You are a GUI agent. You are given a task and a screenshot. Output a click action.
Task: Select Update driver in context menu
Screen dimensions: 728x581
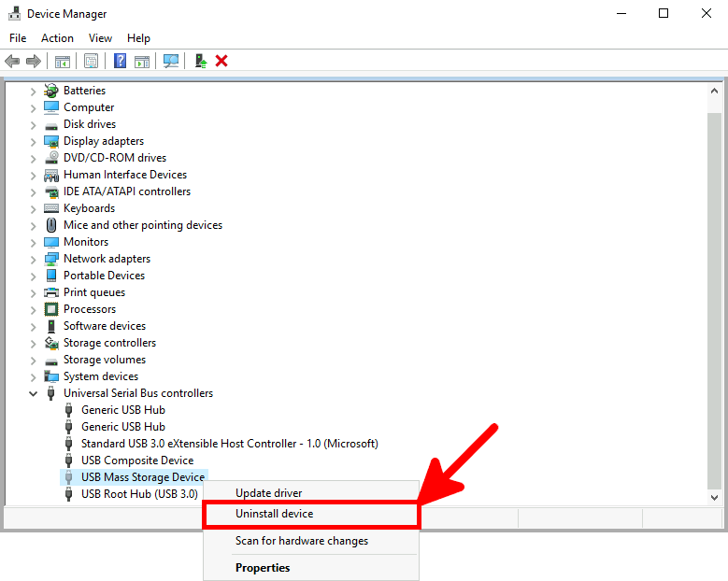coord(268,493)
